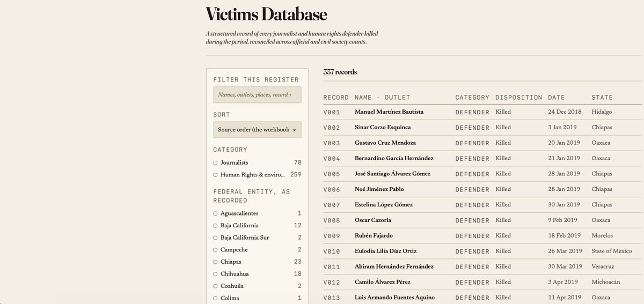Click the date 9 Feb 2019
Screen dimensions: 644x304
pyautogui.click(x=562, y=220)
